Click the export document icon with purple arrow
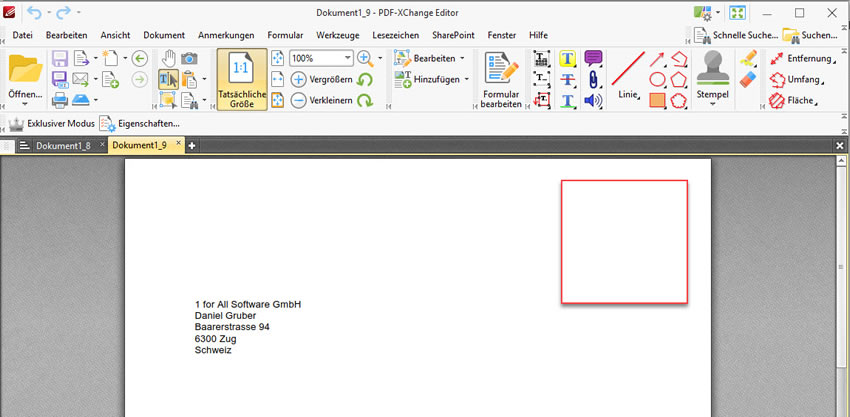Viewport: 850px width, 417px height. coord(81,58)
